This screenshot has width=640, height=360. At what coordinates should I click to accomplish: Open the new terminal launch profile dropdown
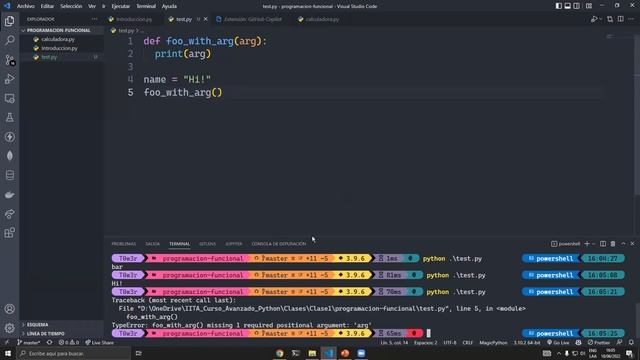593,244
